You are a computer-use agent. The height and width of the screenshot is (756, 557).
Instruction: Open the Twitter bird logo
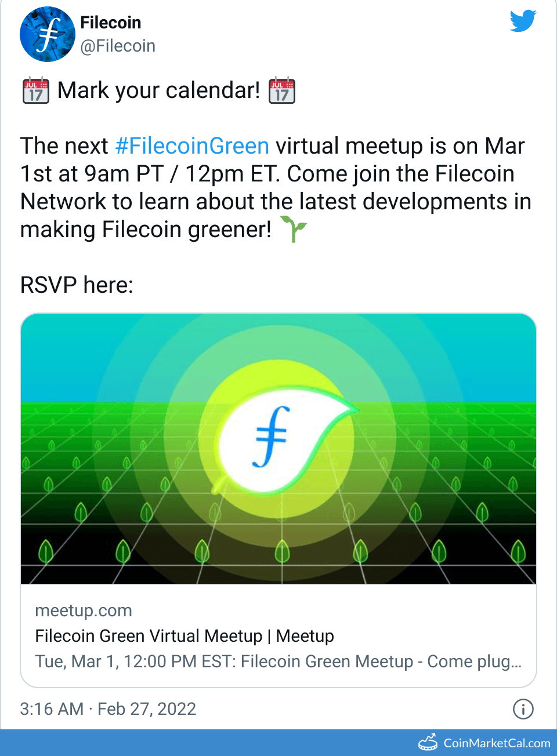click(x=523, y=21)
